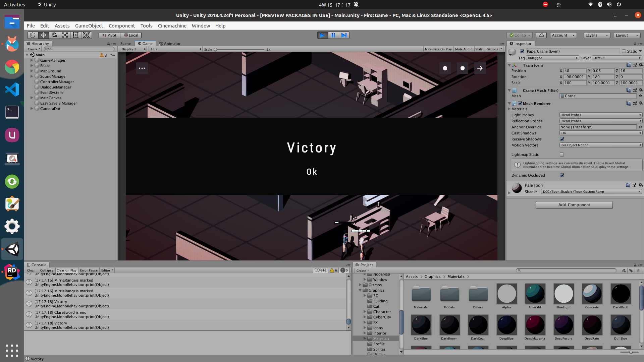Select the Rotate tool
This screenshot has height=362, width=644.
pyautogui.click(x=54, y=35)
